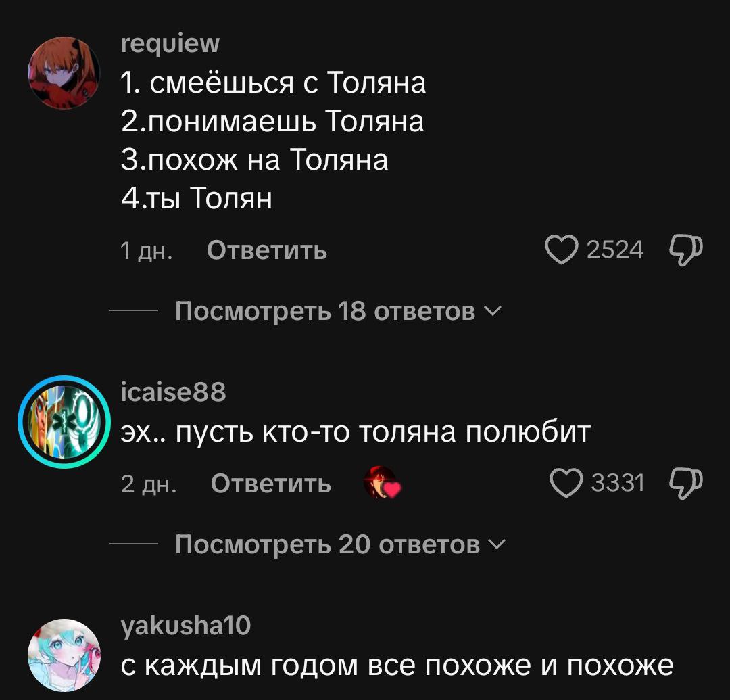Select the comment 'эх.. пусть кто-то толяна полюбит'
The height and width of the screenshot is (700, 730).
[356, 432]
